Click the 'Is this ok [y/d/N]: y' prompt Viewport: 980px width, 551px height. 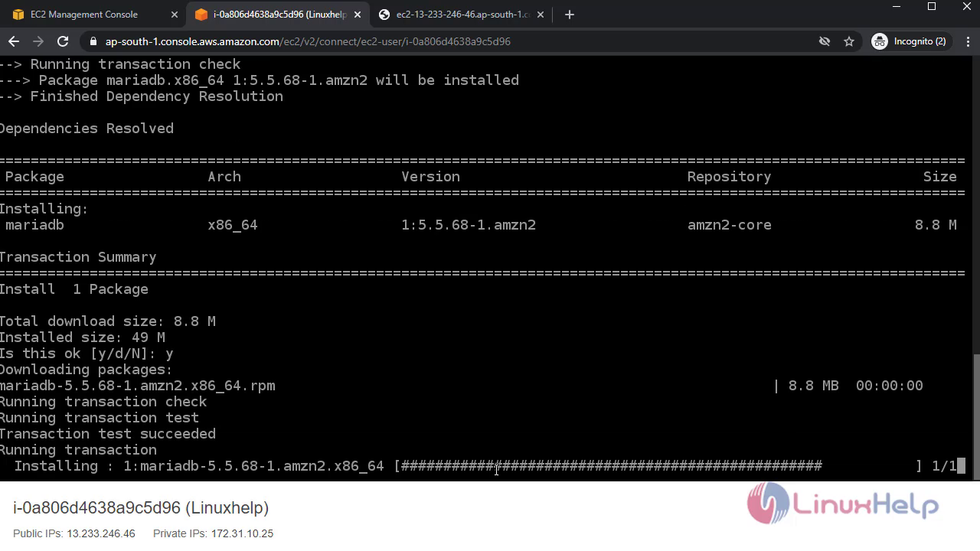pyautogui.click(x=87, y=353)
